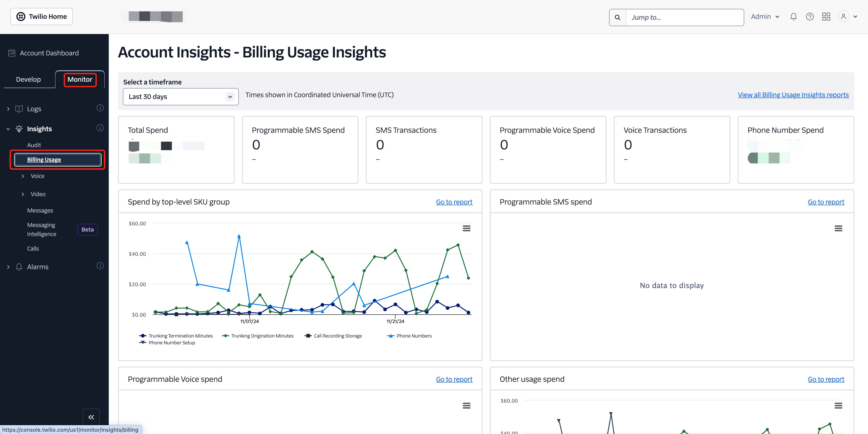This screenshot has width=868, height=434.
Task: Click the Voice Transactions card
Action: click(672, 150)
